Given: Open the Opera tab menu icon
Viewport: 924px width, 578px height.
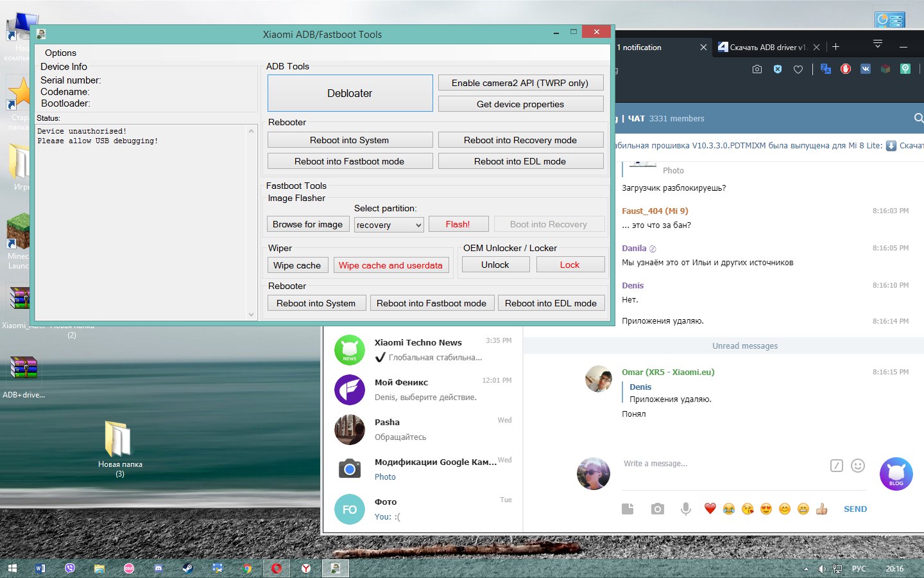Looking at the screenshot, I should pos(878,44).
